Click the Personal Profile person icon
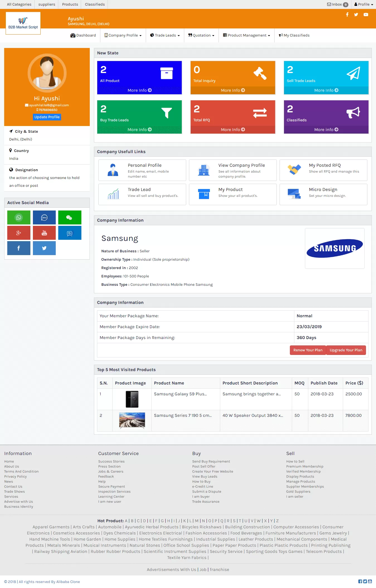Image resolution: width=376 pixels, height=588 pixels. (x=113, y=170)
